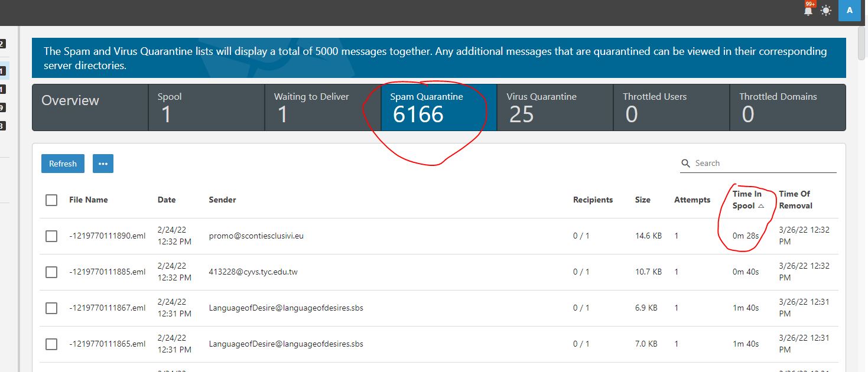Open the three-dot actions menu
The width and height of the screenshot is (868, 372).
(103, 164)
